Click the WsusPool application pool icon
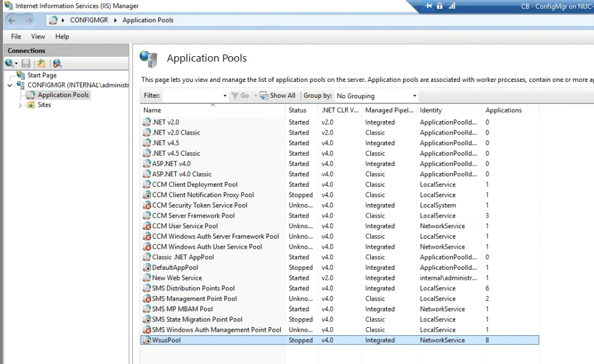The height and width of the screenshot is (364, 594). (147, 340)
